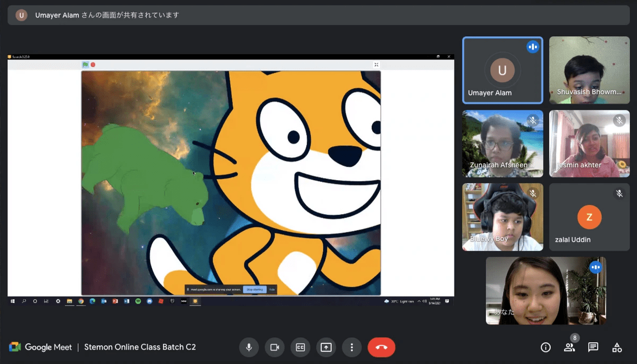
Task: Select zalal Uddin's participant tile
Action: (x=590, y=217)
